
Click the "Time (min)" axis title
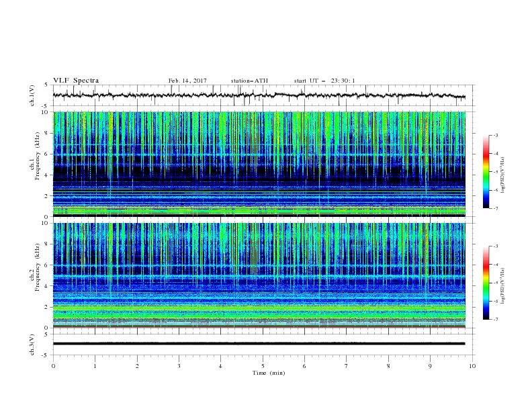point(269,373)
